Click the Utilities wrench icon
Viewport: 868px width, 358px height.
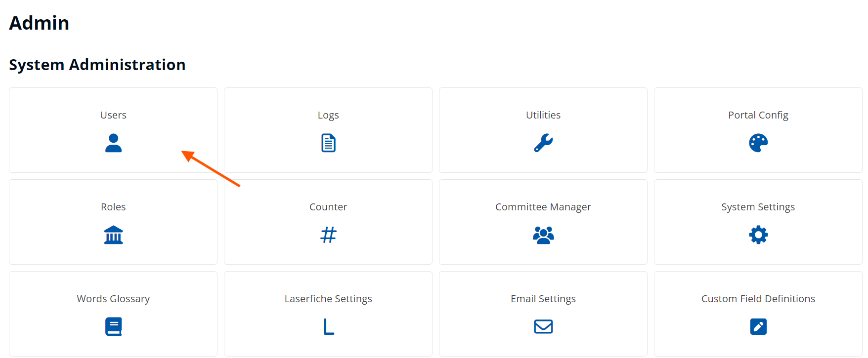click(543, 143)
